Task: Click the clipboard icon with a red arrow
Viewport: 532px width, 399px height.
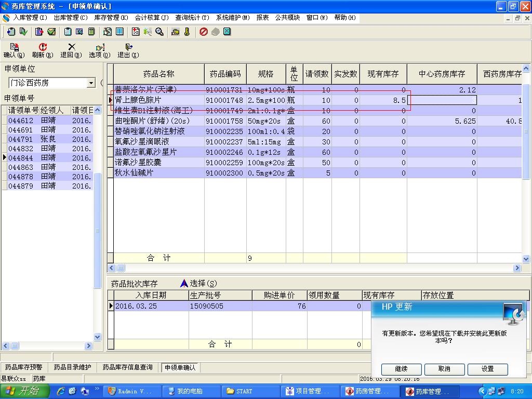Action: coord(39,32)
